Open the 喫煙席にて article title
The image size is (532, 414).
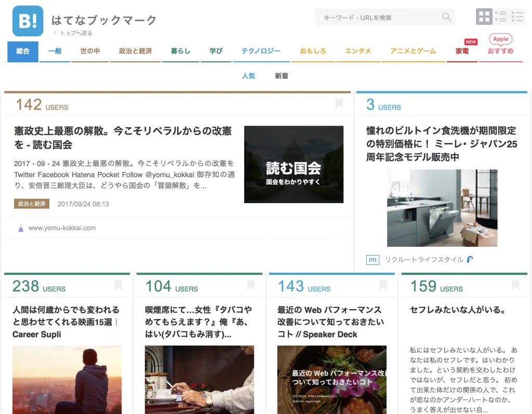198,322
